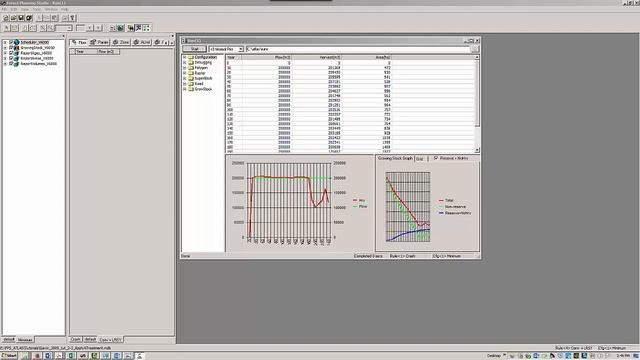
Task: Click the browse button beside the path field
Action: (x=474, y=49)
